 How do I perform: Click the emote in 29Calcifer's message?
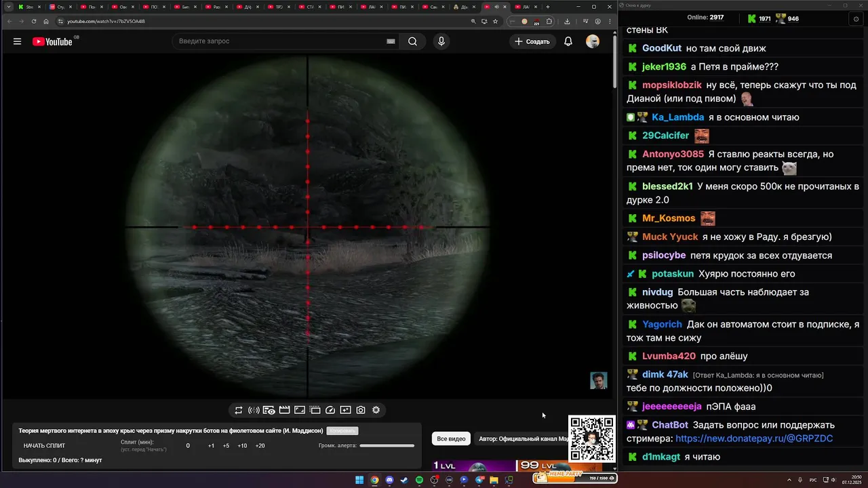701,136
